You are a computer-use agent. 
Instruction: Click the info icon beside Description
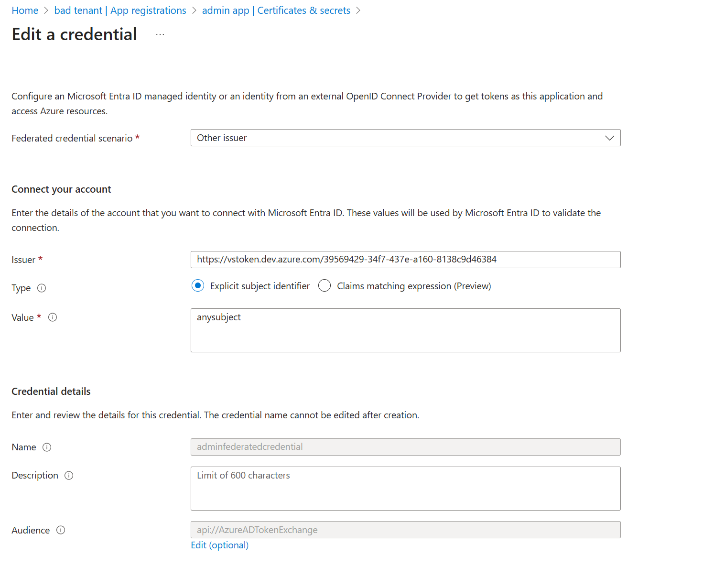click(x=69, y=476)
